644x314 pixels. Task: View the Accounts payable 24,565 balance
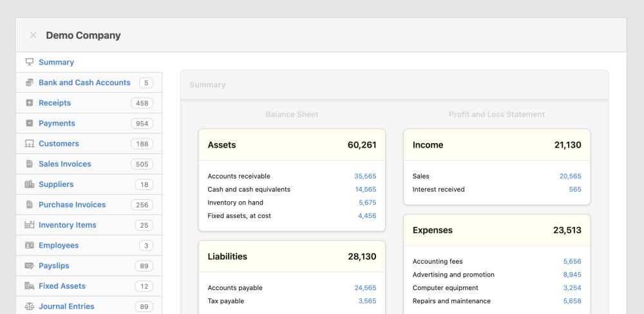[365, 288]
